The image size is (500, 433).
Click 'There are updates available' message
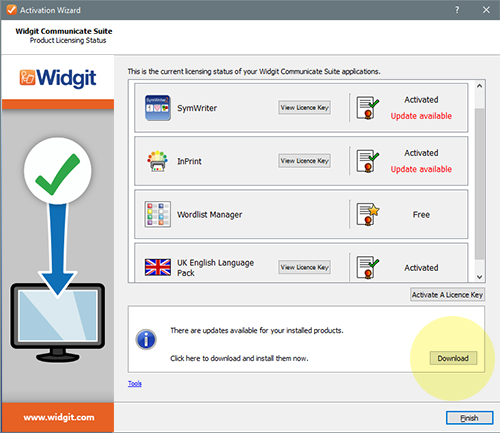257,330
